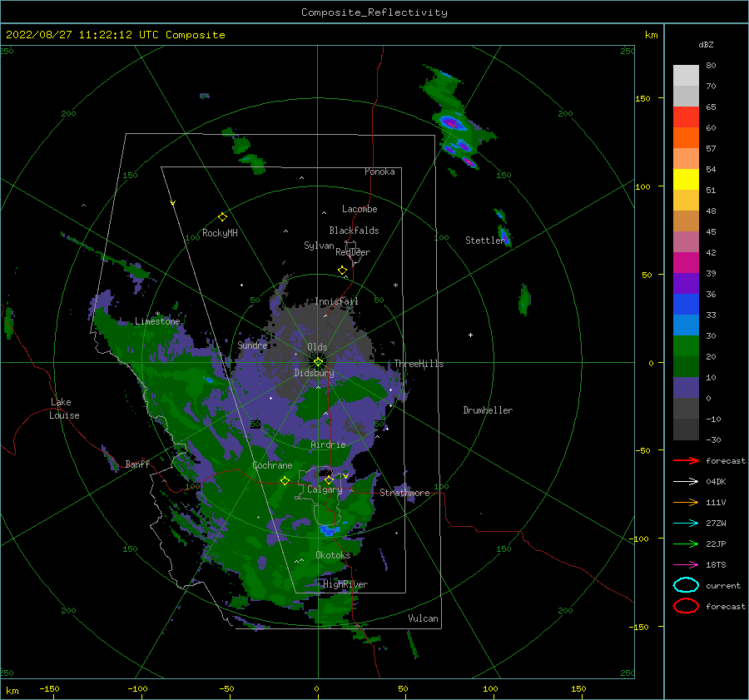Screen dimensions: 749x700
Task: Click the Banff label
Action: (137, 464)
